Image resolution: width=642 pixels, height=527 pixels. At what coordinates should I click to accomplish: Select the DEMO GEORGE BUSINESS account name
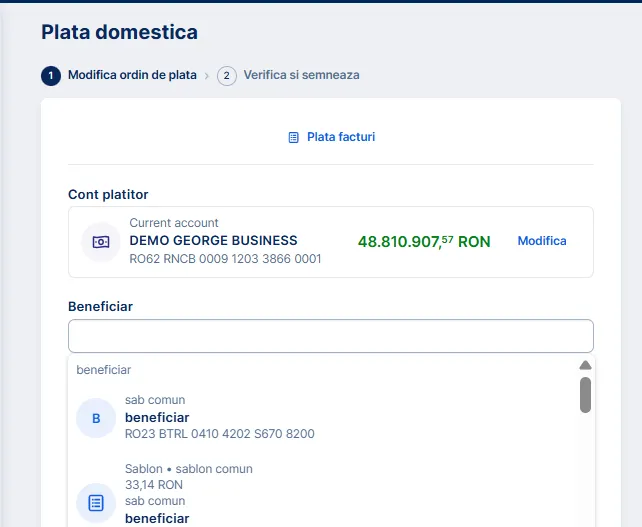click(213, 241)
